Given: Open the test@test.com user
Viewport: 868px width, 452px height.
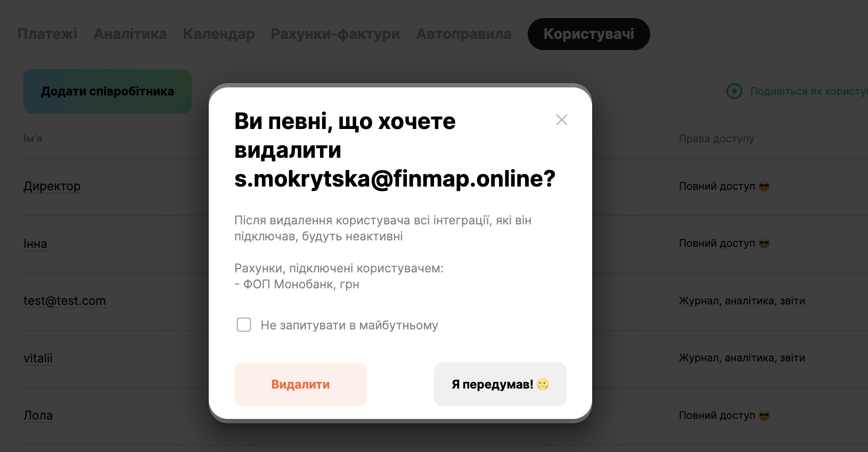Looking at the screenshot, I should [64, 301].
